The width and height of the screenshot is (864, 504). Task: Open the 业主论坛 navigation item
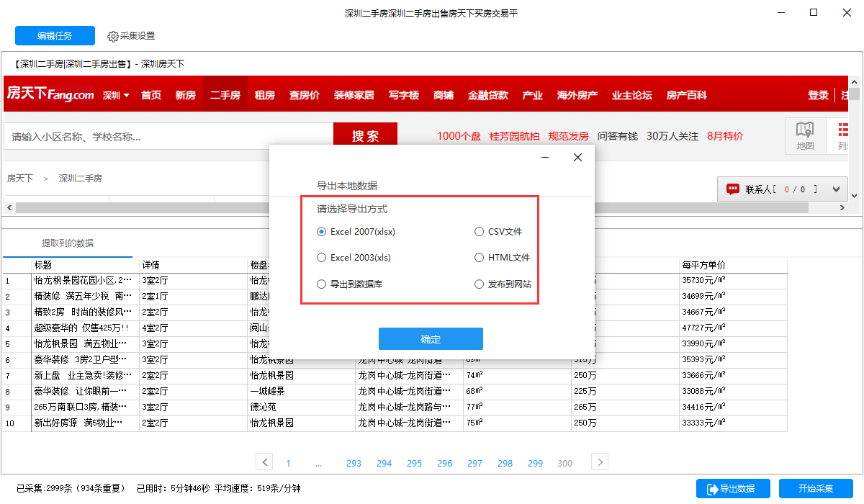point(632,95)
